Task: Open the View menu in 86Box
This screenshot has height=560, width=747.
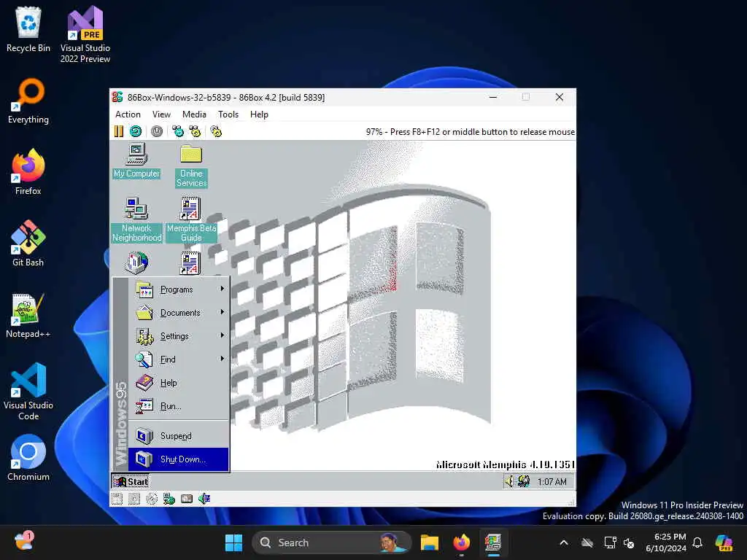Action: (161, 114)
